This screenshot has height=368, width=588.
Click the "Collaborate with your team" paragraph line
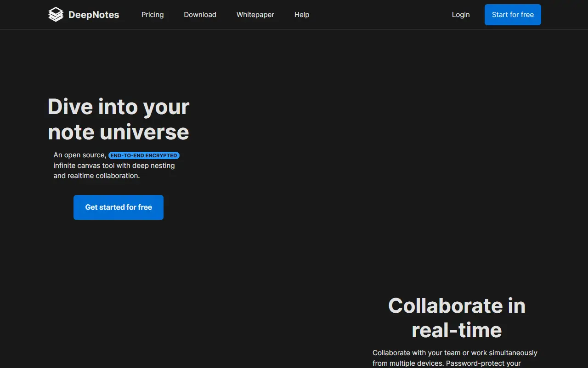(x=455, y=353)
